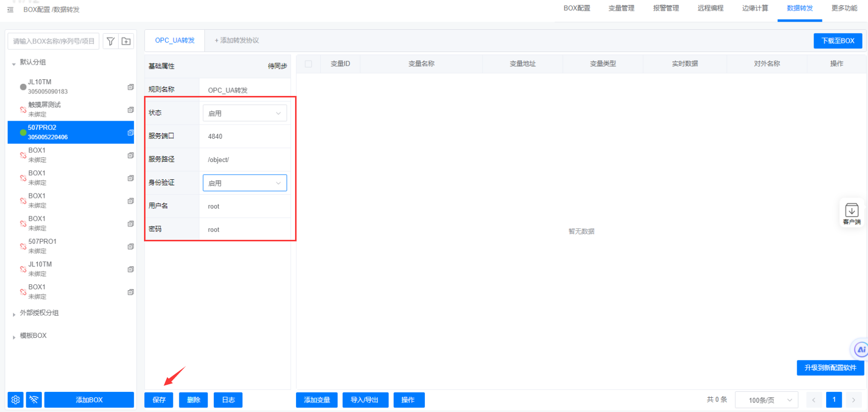Image resolution: width=868 pixels, height=412 pixels.
Task: Click the 实时数据 column header
Action: tap(685, 64)
